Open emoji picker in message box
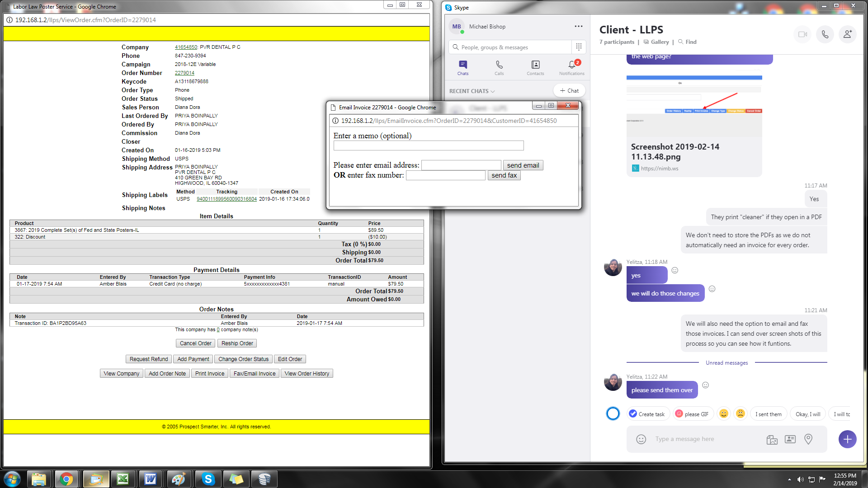868x488 pixels. 641,439
